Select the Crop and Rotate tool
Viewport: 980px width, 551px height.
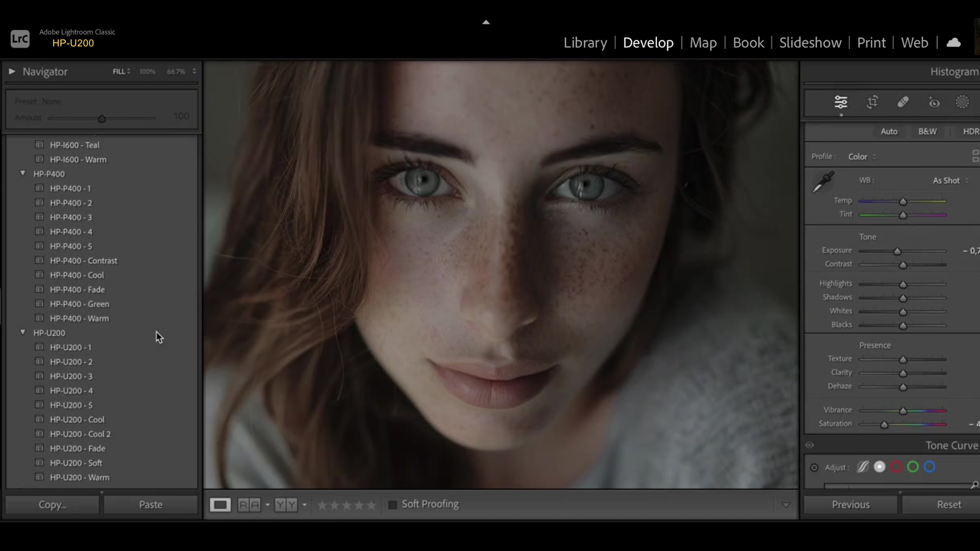[x=873, y=102]
